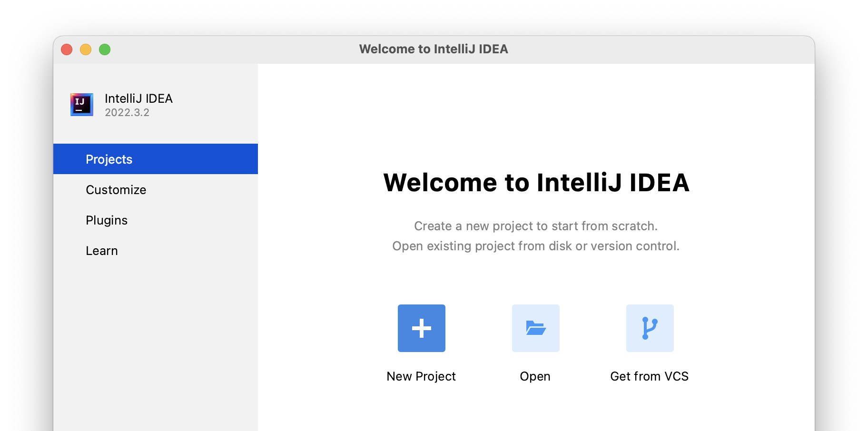Click the New Project plus icon
The image size is (868, 431).
coord(421,328)
